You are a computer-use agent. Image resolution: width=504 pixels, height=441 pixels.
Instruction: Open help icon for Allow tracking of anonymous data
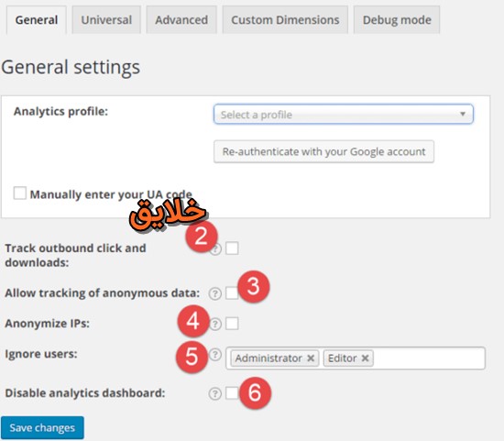click(x=215, y=293)
